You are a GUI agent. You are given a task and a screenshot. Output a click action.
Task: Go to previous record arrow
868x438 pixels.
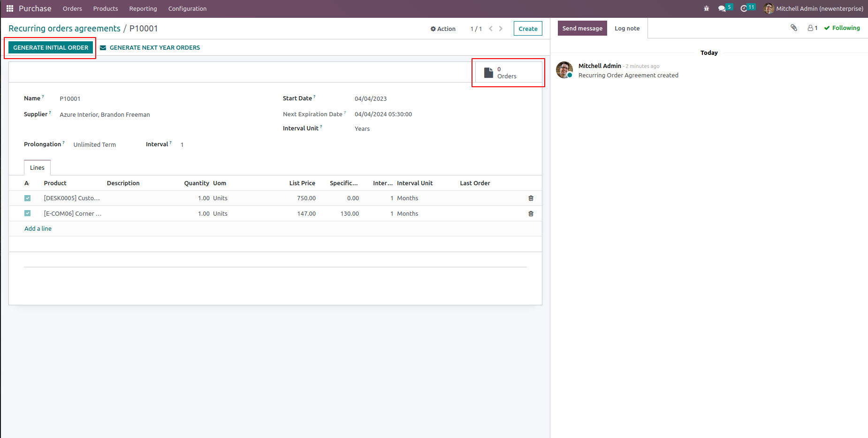(491, 29)
